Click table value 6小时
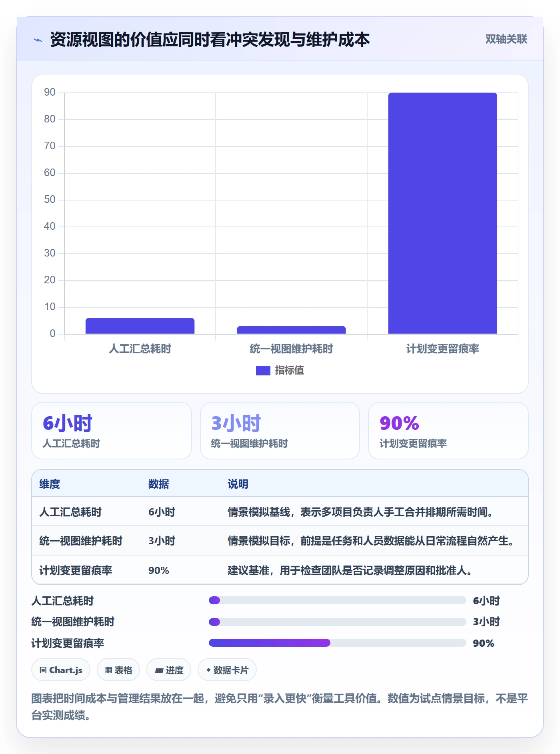560x754 pixels. [162, 512]
